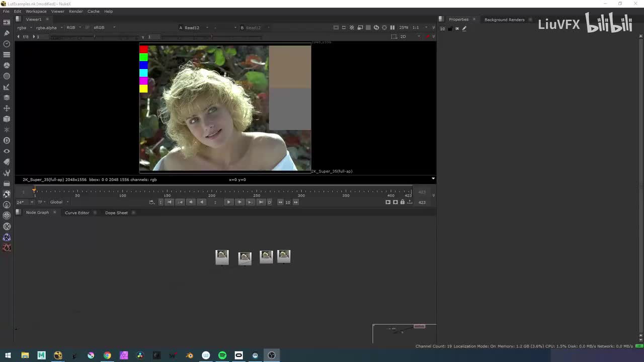The image size is (644, 362).
Task: Switch to the Curve Editor tab
Action: (x=77, y=213)
